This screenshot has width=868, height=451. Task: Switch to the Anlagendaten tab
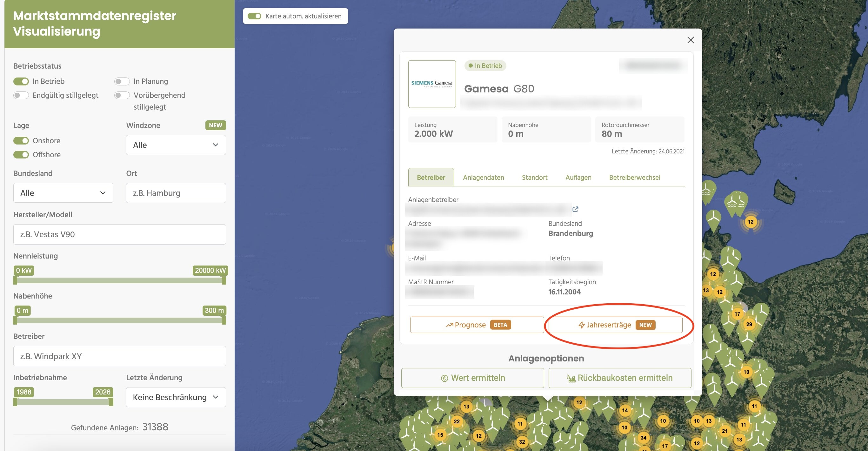point(484,177)
